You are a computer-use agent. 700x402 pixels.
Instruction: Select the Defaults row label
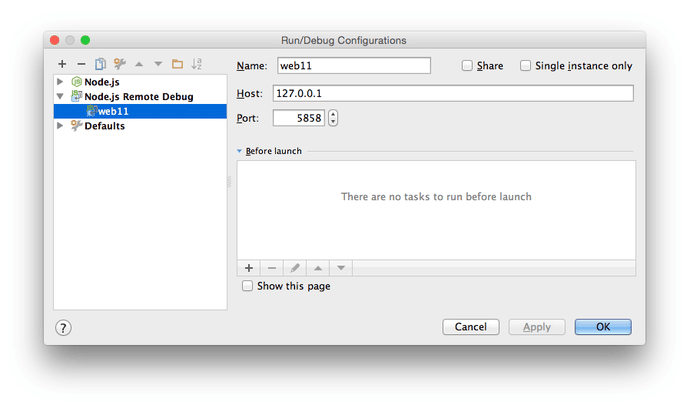(x=104, y=126)
